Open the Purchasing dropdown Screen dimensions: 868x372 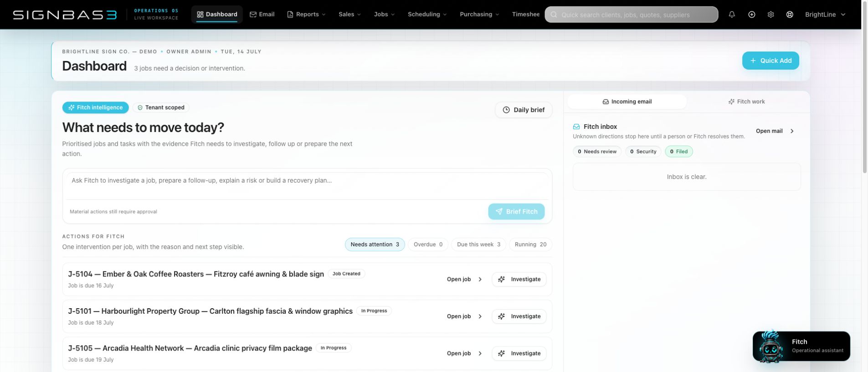tap(479, 15)
